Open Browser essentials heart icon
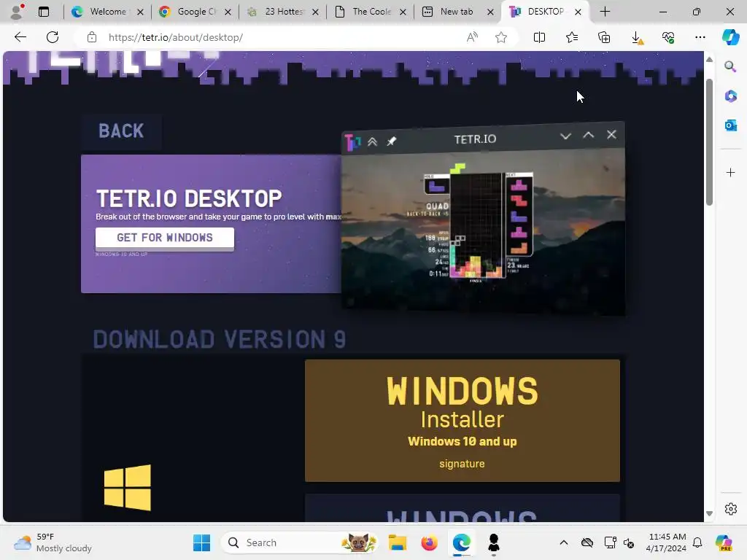Image resolution: width=747 pixels, height=560 pixels. (668, 37)
